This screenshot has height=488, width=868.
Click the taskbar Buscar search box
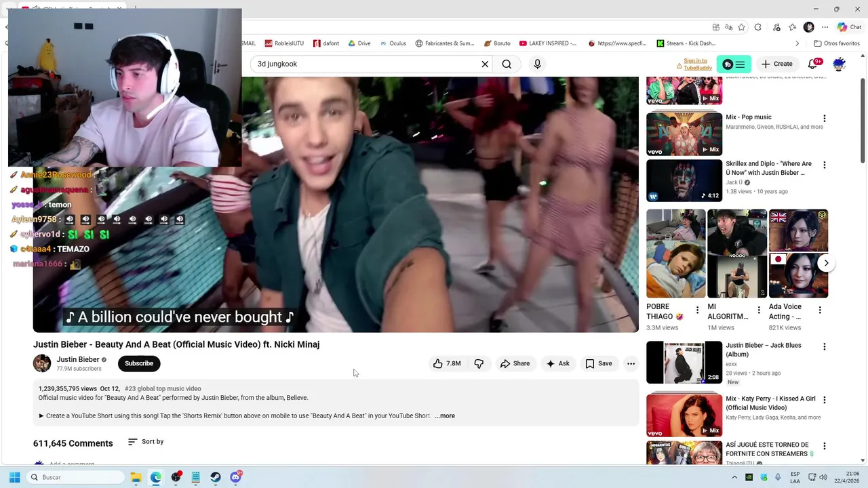click(x=74, y=477)
